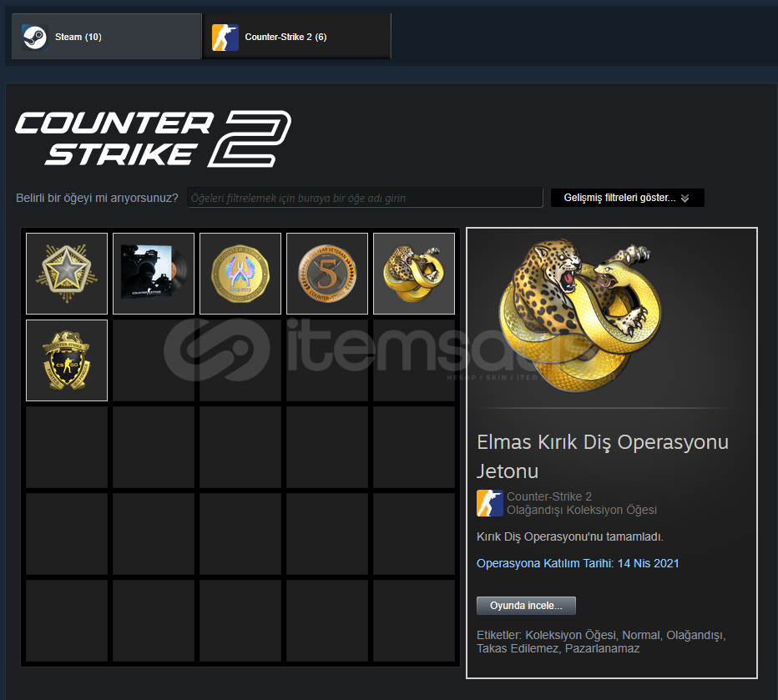The height and width of the screenshot is (700, 778).
Task: Select the Broken Fang operation coin thumbnail
Action: (414, 274)
